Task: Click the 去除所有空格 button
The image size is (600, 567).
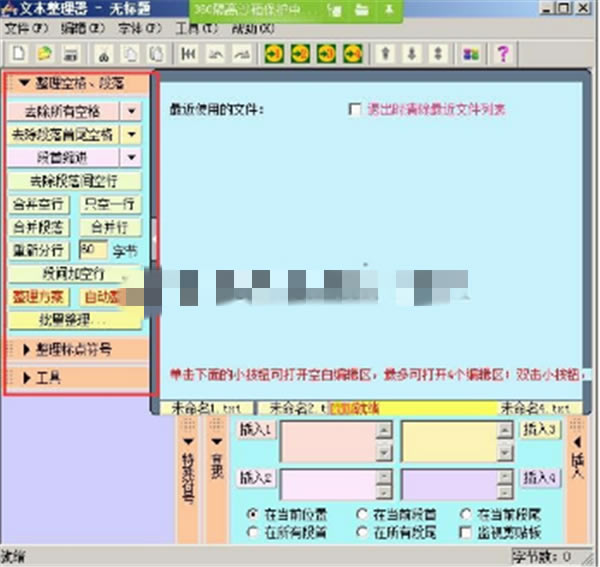Action: tap(63, 111)
